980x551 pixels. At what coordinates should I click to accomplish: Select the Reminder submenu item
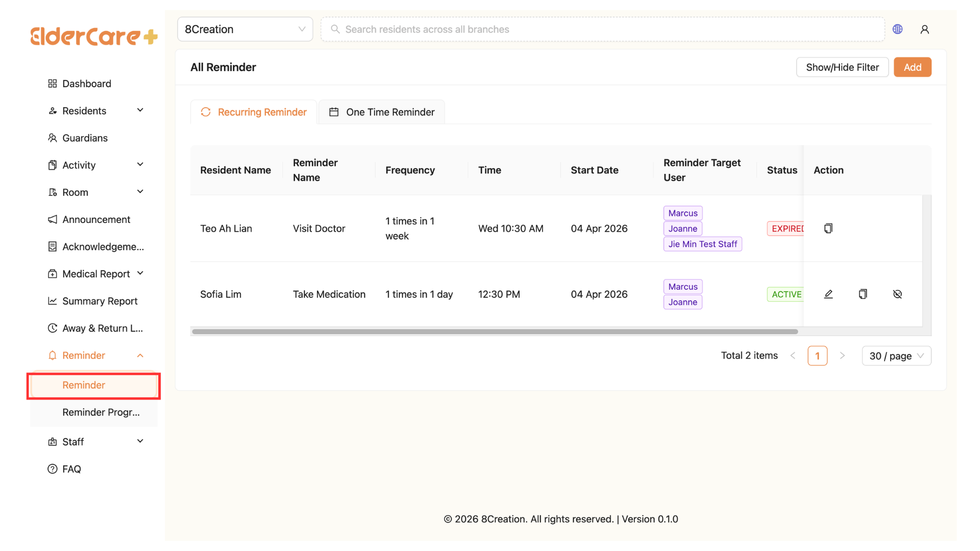click(x=94, y=385)
